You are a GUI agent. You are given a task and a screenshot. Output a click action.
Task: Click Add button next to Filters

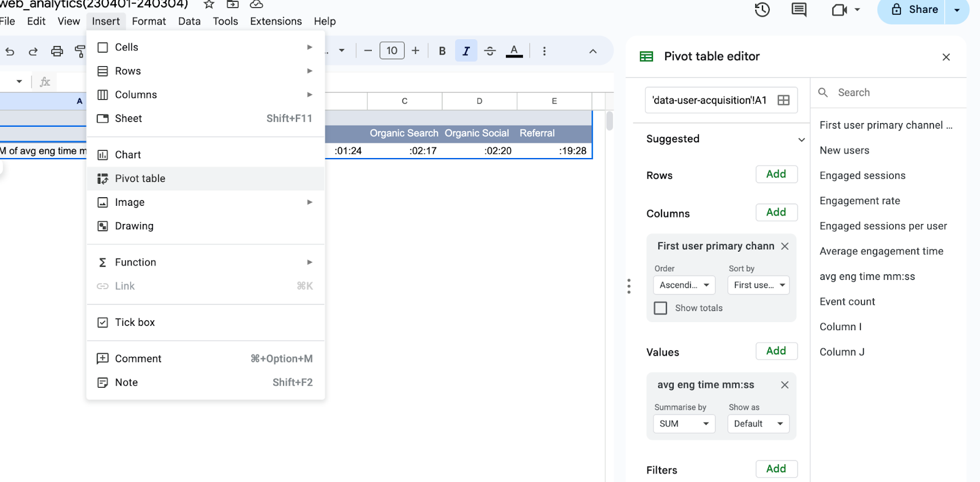pos(776,469)
